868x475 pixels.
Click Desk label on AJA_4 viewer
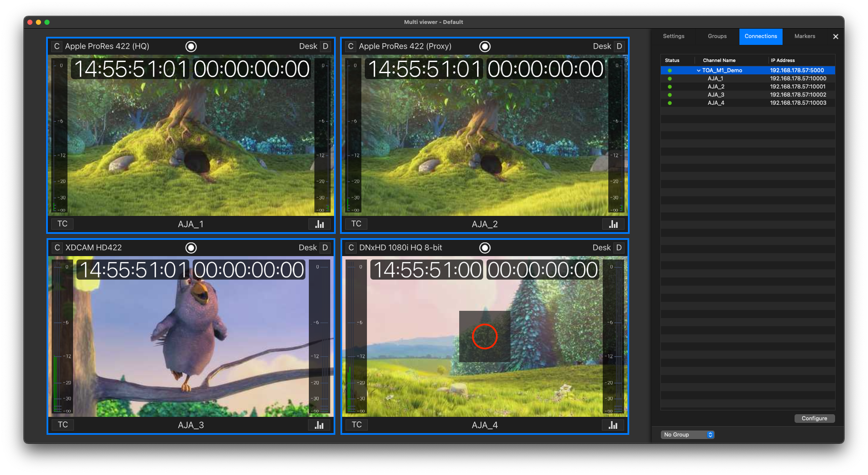tap(601, 248)
